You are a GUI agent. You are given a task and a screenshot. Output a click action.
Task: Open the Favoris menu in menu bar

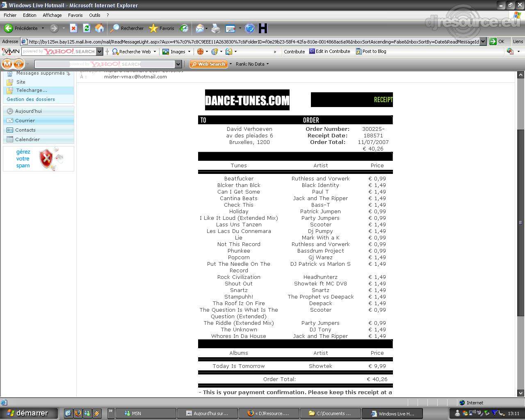click(x=75, y=15)
